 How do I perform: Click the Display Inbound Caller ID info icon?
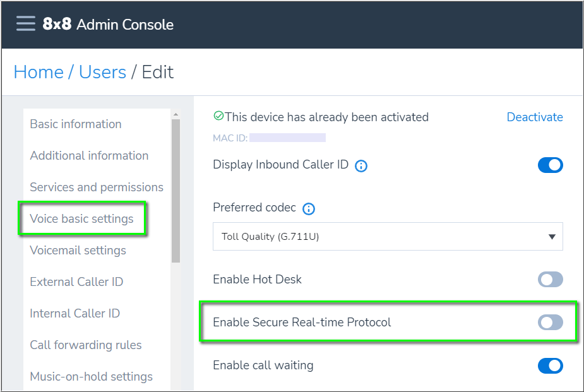[361, 165]
